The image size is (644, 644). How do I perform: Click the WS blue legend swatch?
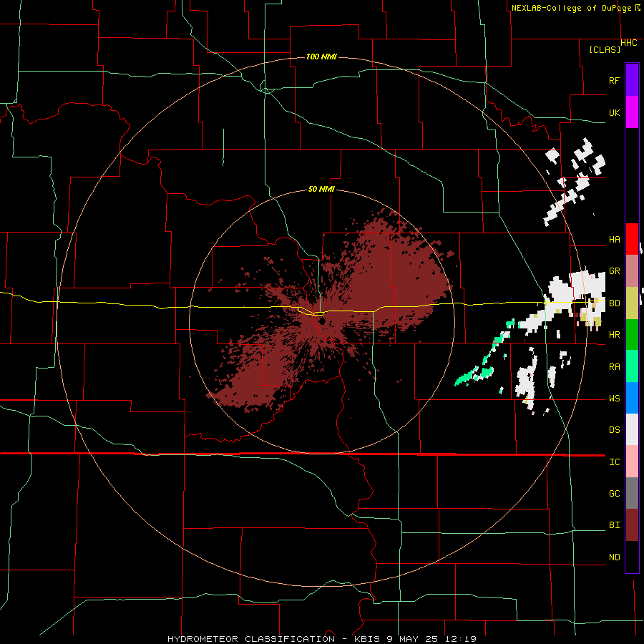(x=632, y=398)
